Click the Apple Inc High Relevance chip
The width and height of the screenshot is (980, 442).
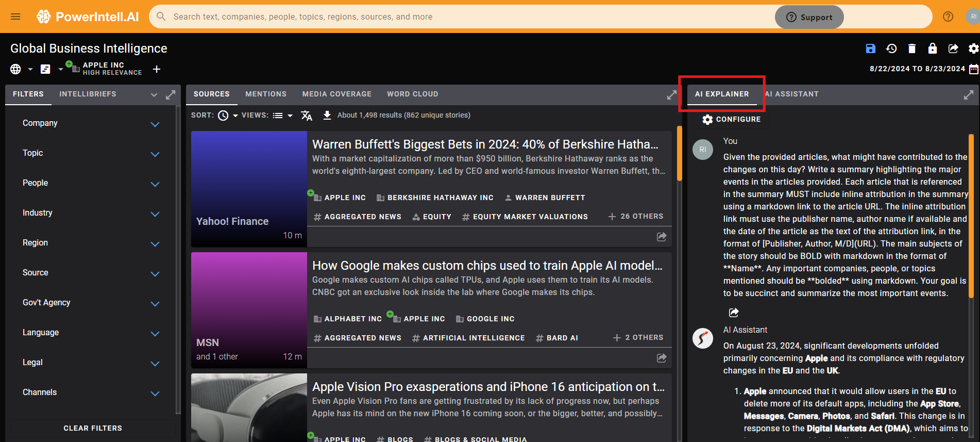pos(106,69)
